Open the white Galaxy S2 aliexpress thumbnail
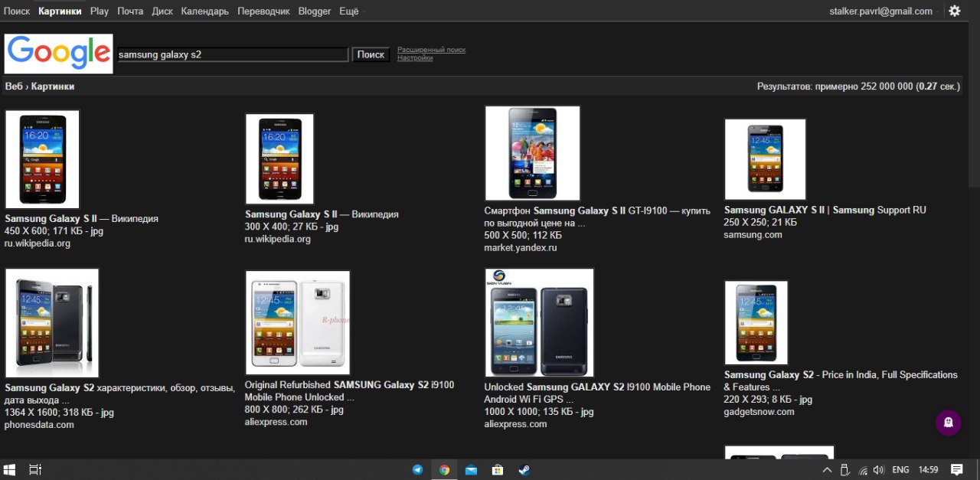This screenshot has width=980, height=480. pyautogui.click(x=298, y=322)
